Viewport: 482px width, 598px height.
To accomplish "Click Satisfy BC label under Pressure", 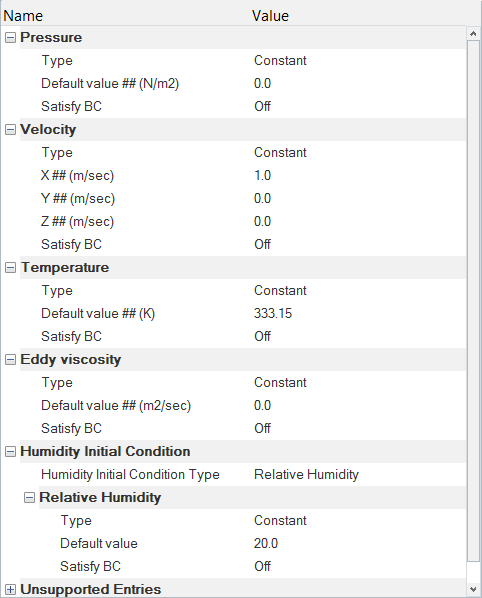I will coord(72,106).
